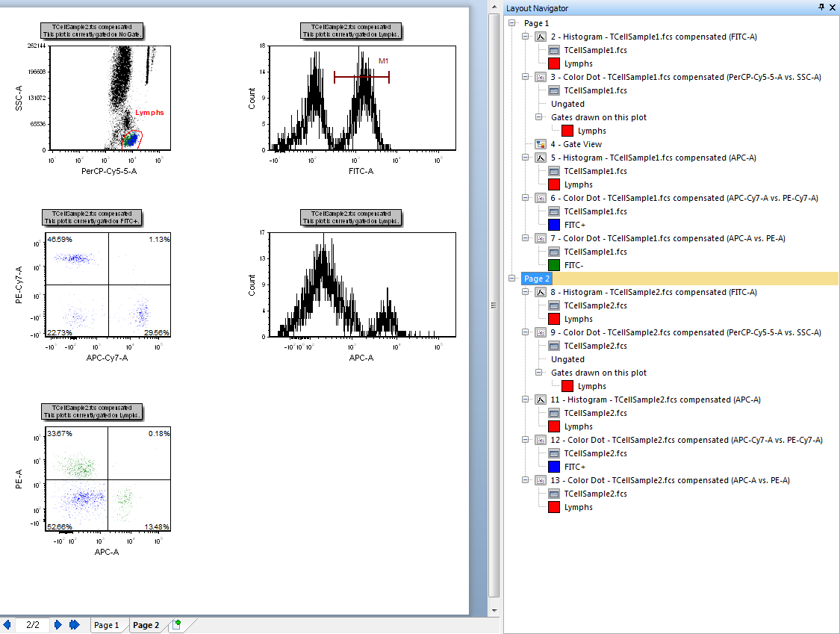840x634 pixels.
Task: Click blue FITC+ swatch under item 6
Action: pos(554,225)
